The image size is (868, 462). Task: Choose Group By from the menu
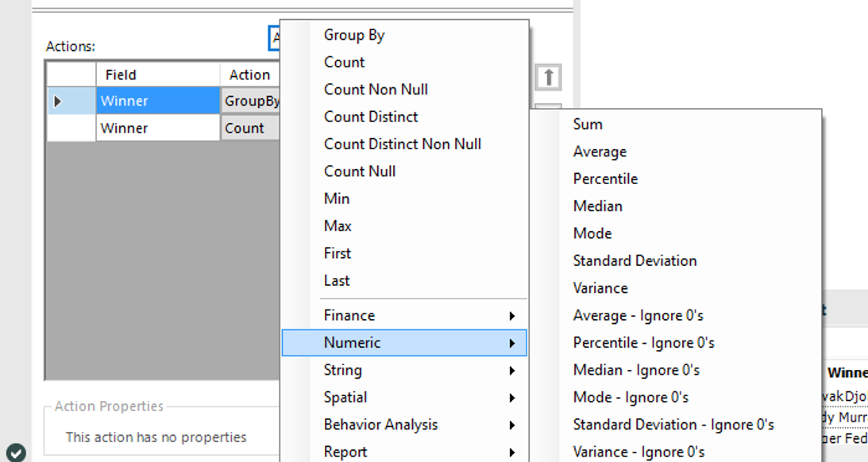354,35
